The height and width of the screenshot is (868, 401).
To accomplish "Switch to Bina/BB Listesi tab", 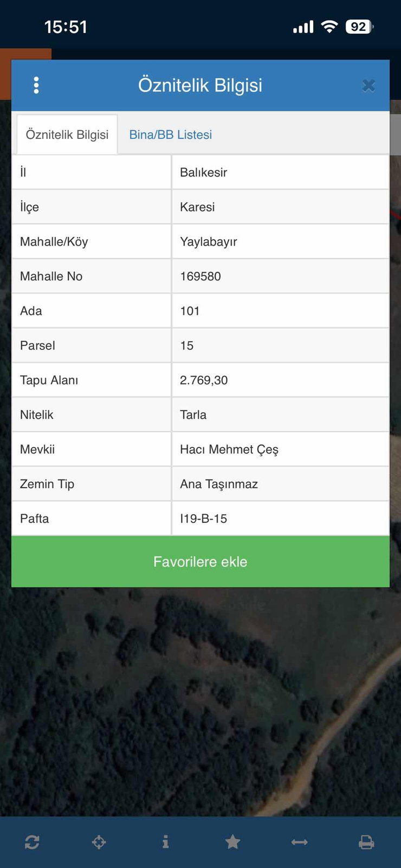I will point(170,135).
